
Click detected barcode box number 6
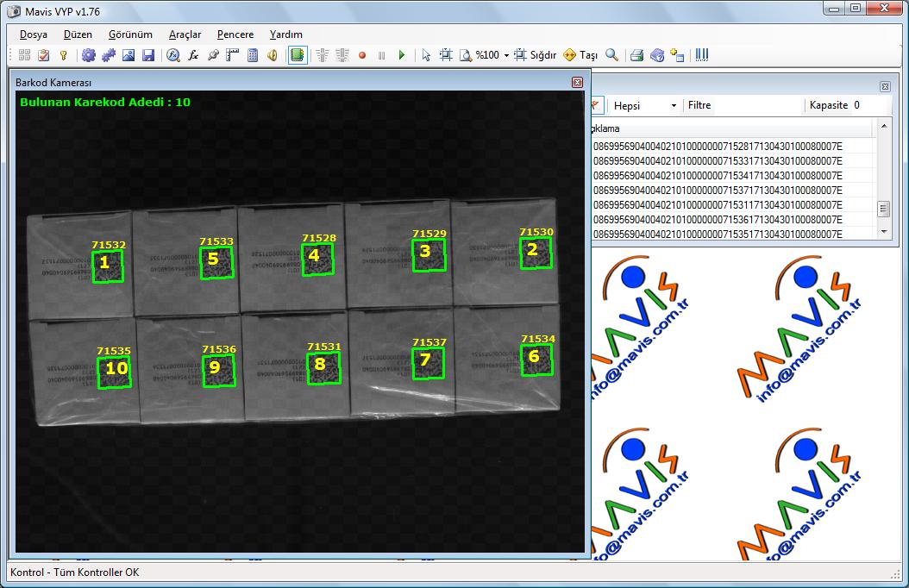tap(536, 360)
